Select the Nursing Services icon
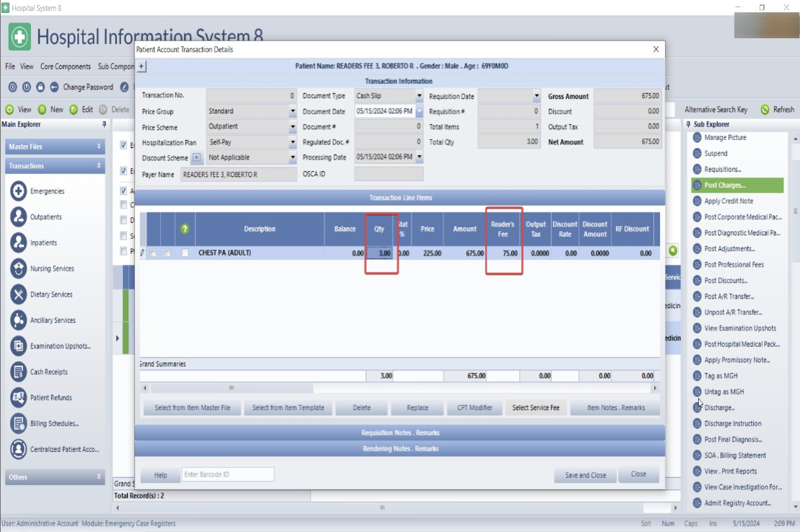The image size is (800, 532). click(19, 269)
